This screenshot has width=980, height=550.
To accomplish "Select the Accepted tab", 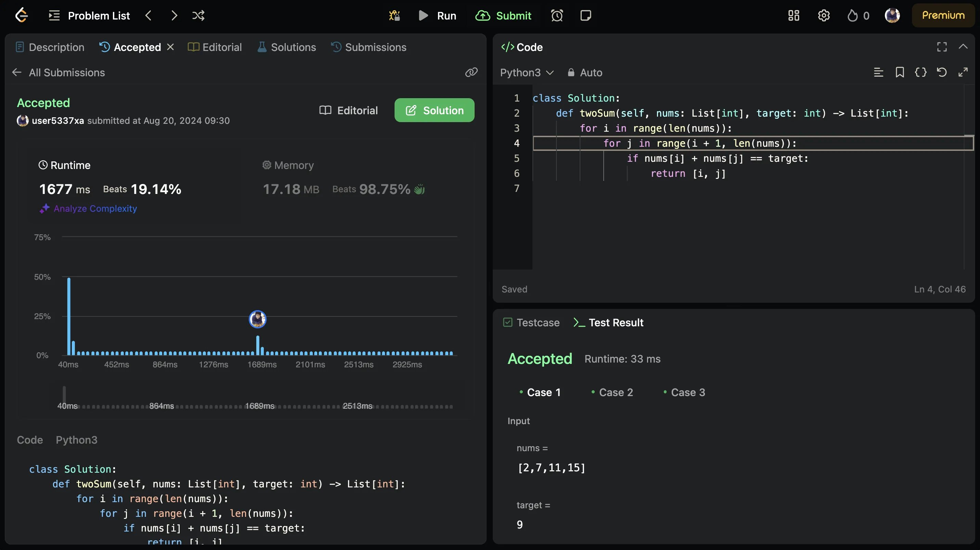I will tap(130, 47).
